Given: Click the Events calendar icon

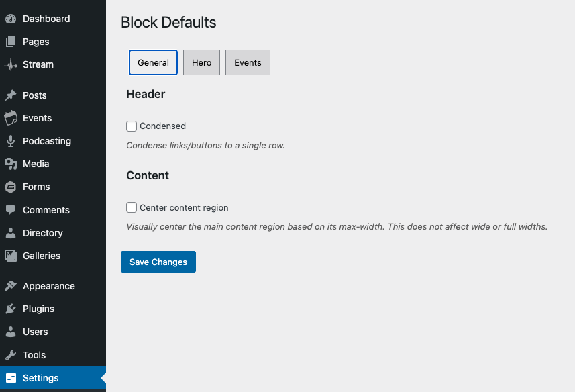Looking at the screenshot, I should click(x=10, y=118).
